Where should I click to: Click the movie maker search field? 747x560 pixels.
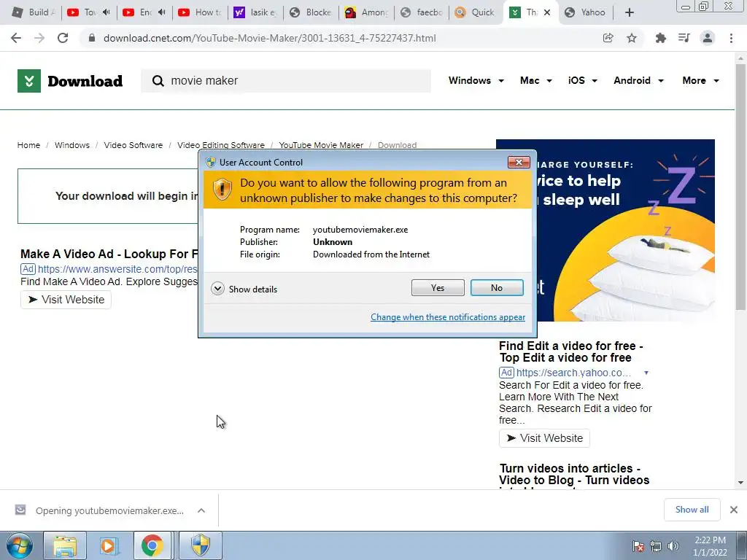click(x=286, y=81)
